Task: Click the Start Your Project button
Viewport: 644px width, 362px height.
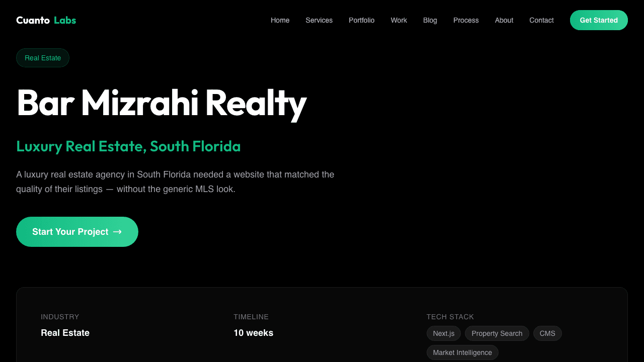Action: (77, 232)
